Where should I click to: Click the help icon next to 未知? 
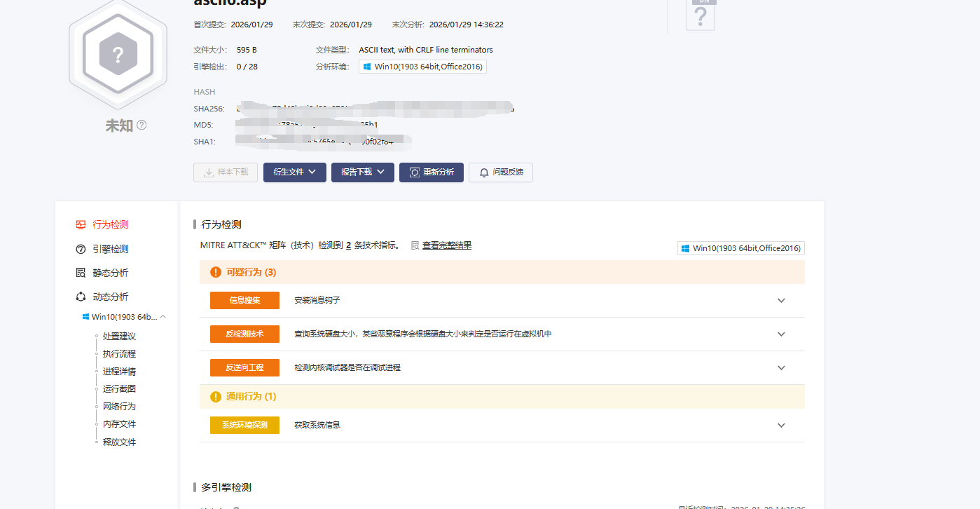[x=142, y=125]
